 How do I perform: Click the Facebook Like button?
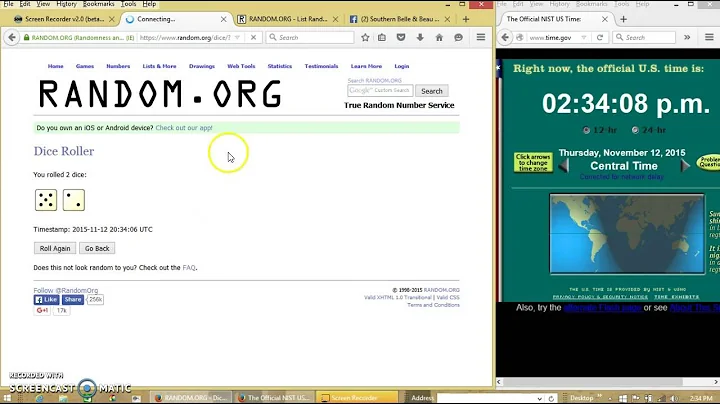[x=46, y=300]
